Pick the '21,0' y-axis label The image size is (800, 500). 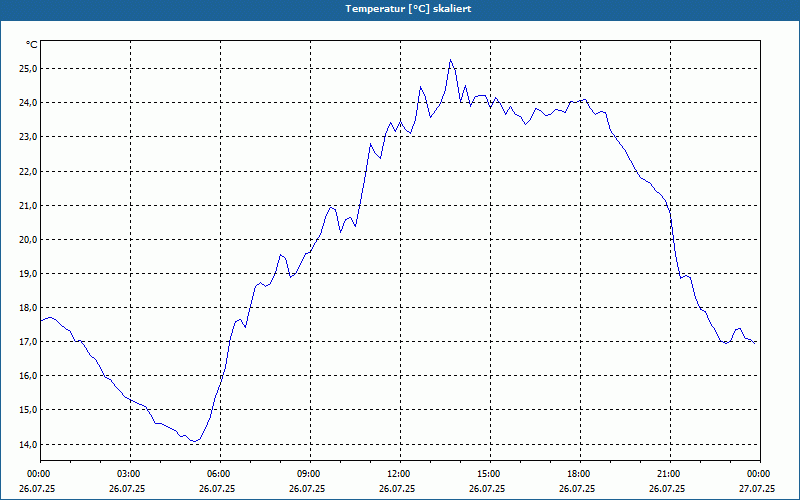point(26,206)
